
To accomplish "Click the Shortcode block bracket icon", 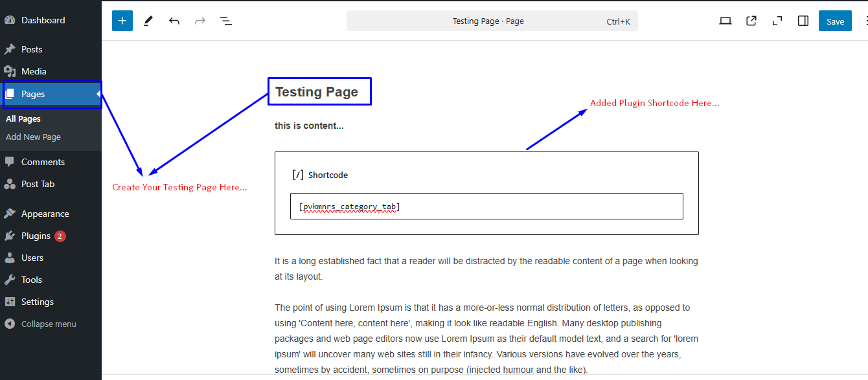I will pos(298,175).
